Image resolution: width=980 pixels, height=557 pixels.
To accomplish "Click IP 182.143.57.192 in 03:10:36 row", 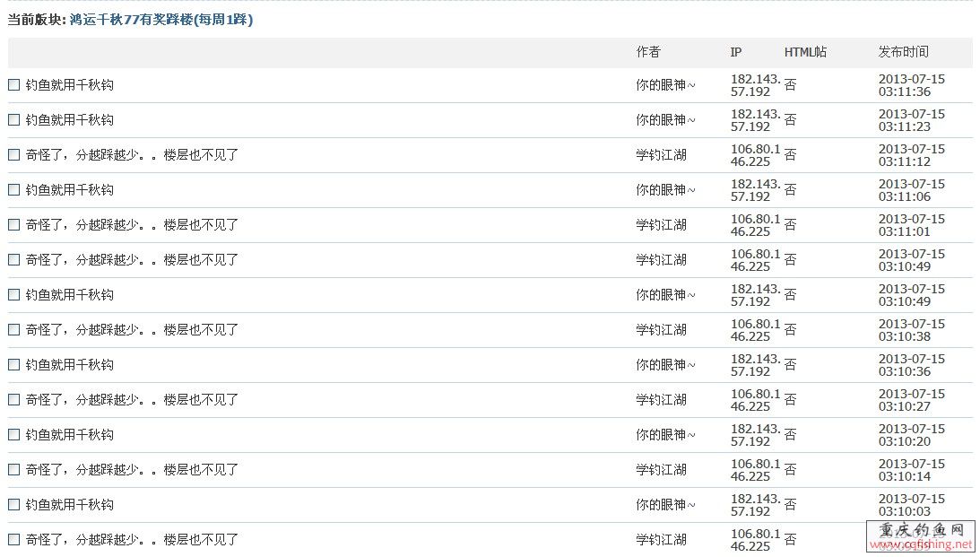I will click(756, 365).
